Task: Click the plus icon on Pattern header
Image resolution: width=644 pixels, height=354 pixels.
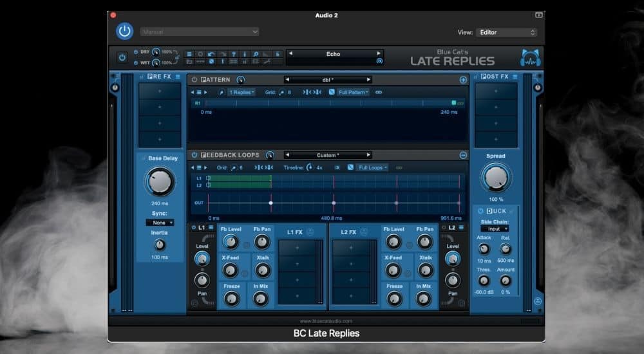Action: point(463,80)
